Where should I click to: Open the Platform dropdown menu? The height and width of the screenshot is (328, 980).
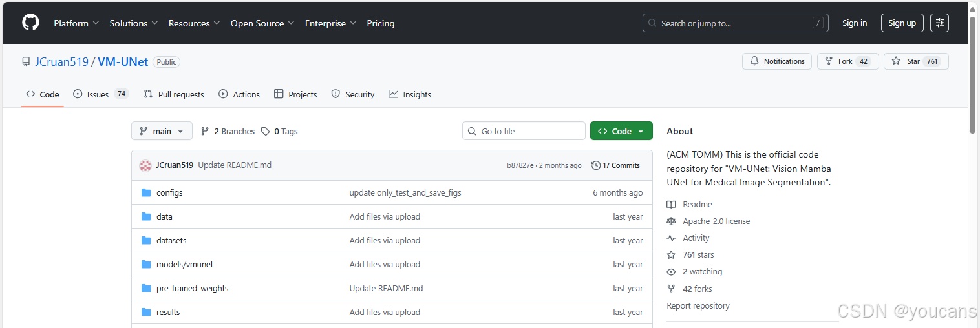76,23
